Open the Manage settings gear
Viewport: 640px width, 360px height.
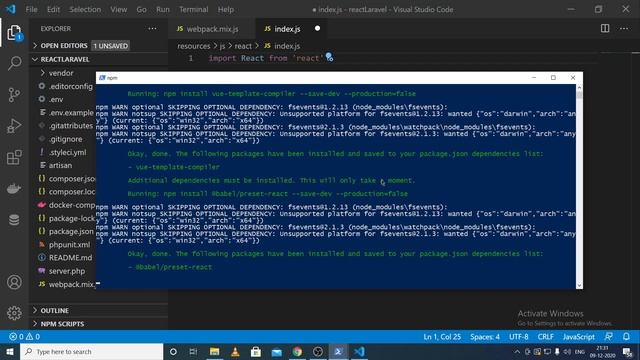(x=14, y=313)
